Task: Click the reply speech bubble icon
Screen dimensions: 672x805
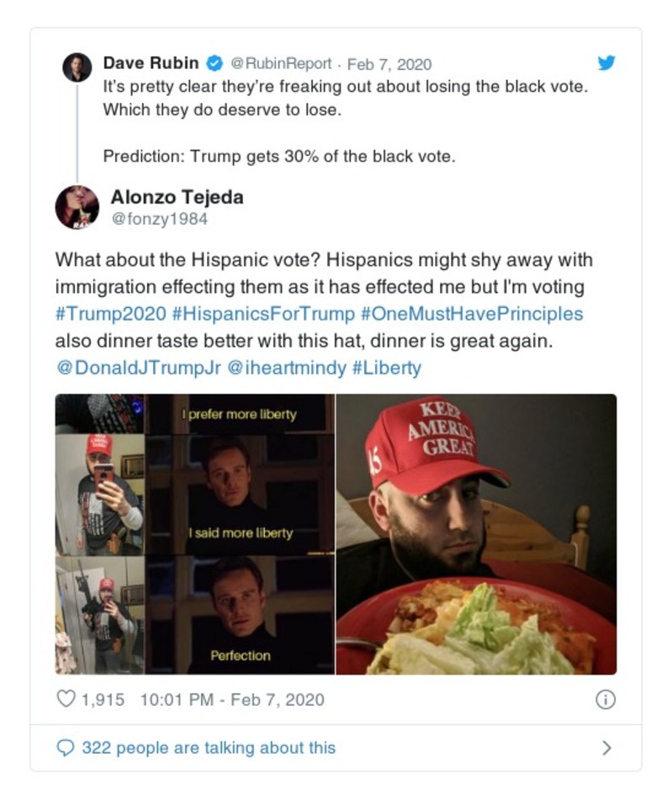Action: [66, 748]
